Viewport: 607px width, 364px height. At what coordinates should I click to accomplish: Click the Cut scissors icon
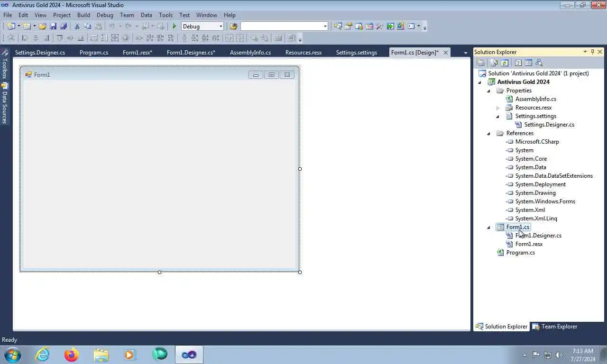(77, 27)
